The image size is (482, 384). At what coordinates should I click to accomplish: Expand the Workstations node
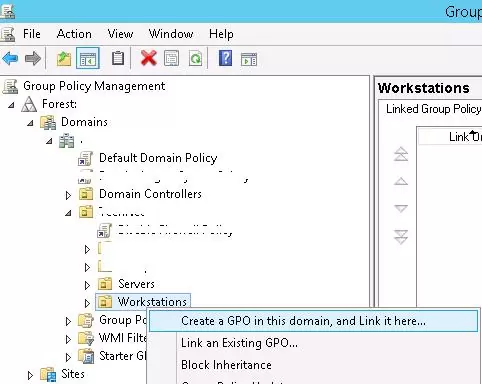click(87, 303)
